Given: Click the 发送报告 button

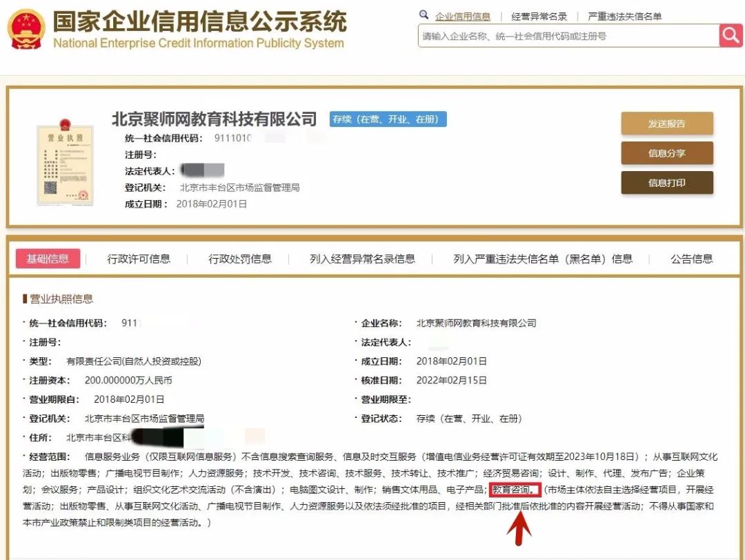Looking at the screenshot, I should (x=667, y=123).
